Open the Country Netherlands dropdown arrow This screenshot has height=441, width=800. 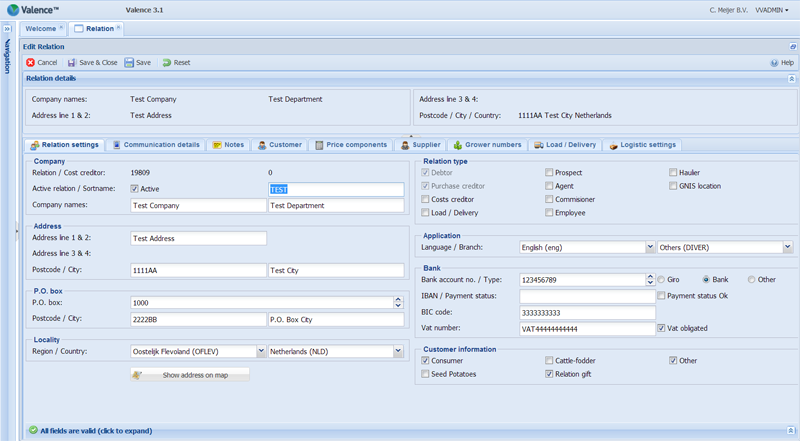tap(398, 351)
